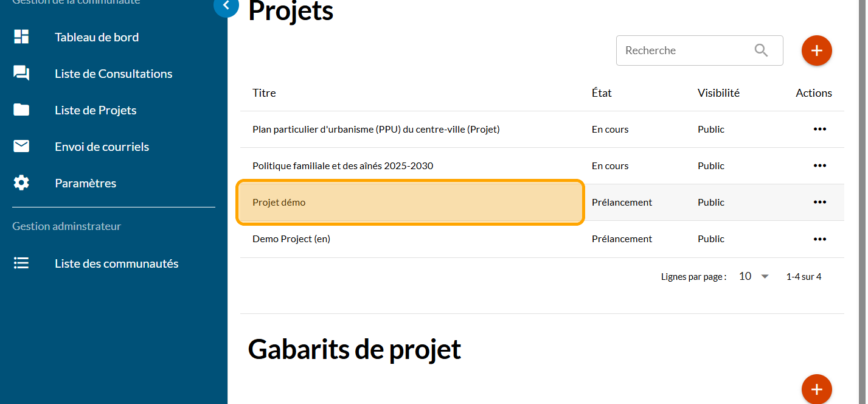Open actions menu for Politique familiale row
The image size is (868, 404).
(x=819, y=166)
